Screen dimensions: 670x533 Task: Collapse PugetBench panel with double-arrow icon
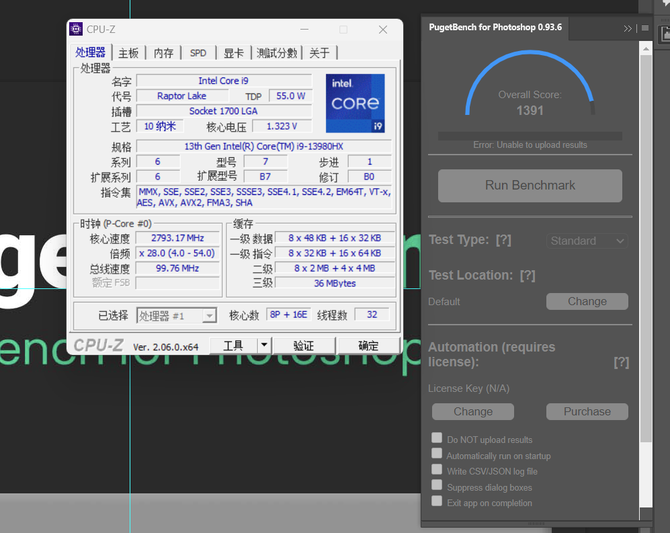coord(627,29)
